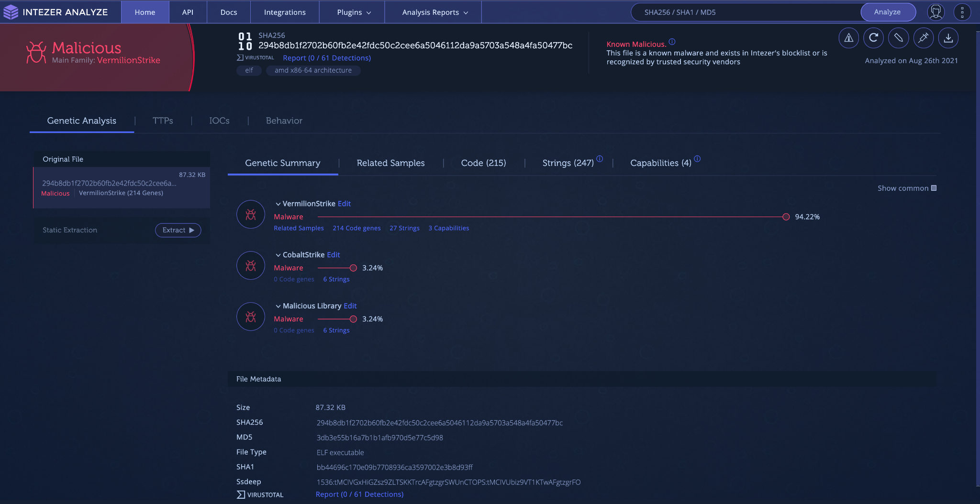980x504 pixels.
Task: Click the red bug icon beside Malicious verdict
Action: coord(36,52)
